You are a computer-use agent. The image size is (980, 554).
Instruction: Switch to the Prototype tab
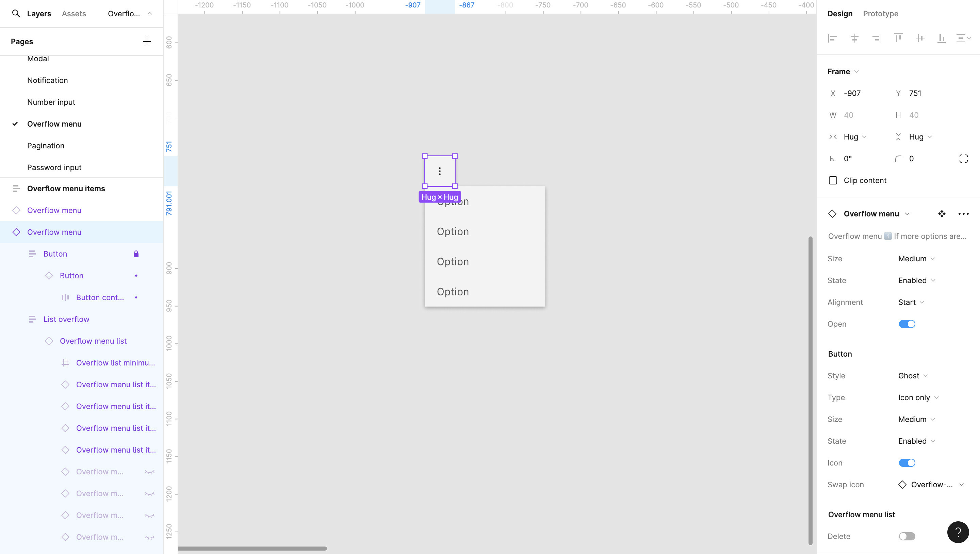(880, 14)
